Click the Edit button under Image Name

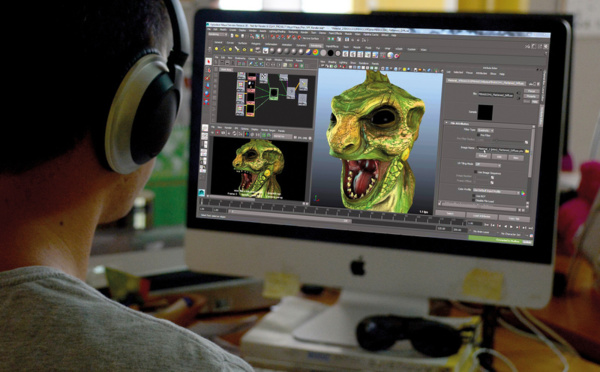(x=499, y=157)
